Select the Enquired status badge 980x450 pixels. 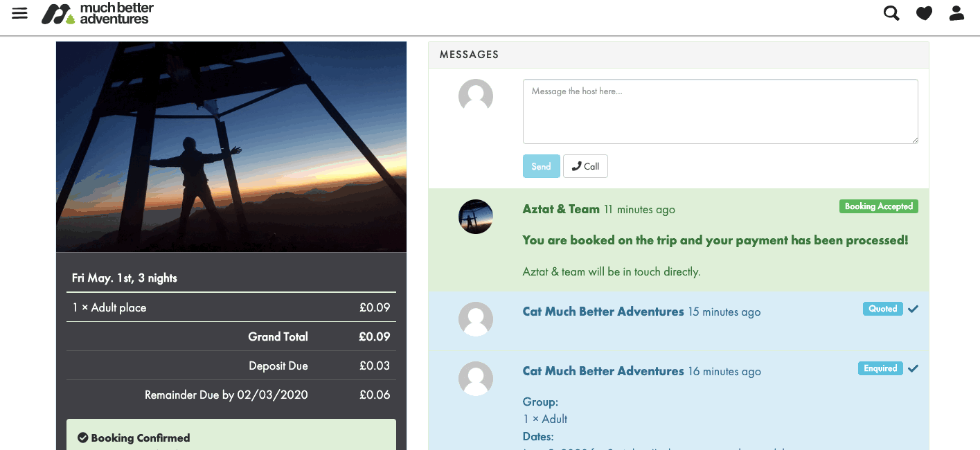tap(880, 368)
